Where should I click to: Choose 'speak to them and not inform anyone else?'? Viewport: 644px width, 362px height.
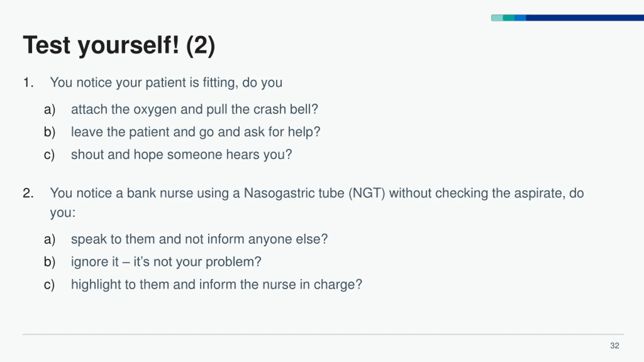pyautogui.click(x=199, y=239)
